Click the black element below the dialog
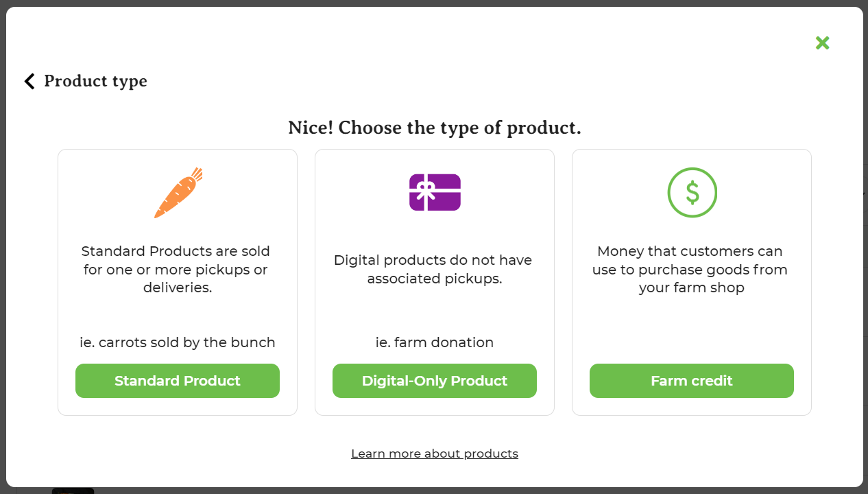 click(x=73, y=491)
